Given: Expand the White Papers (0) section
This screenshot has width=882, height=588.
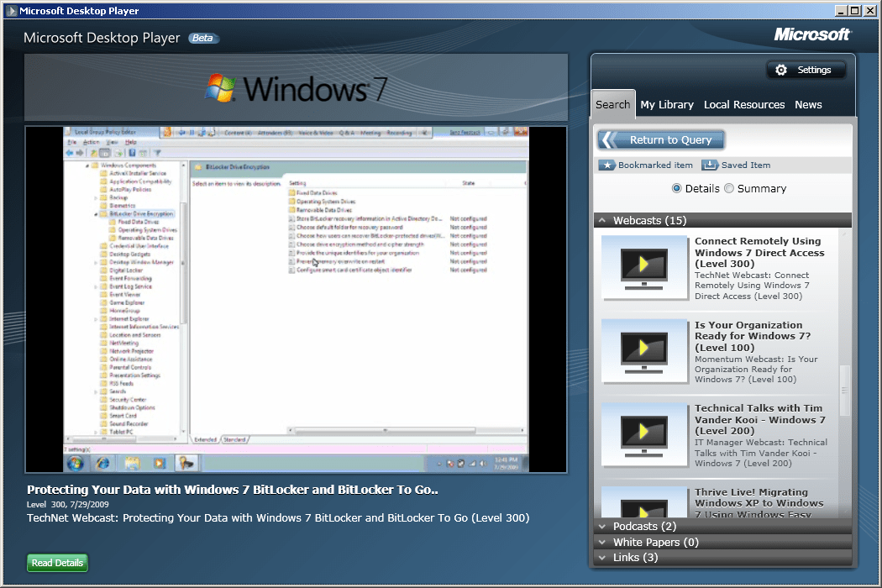Looking at the screenshot, I should 722,543.
